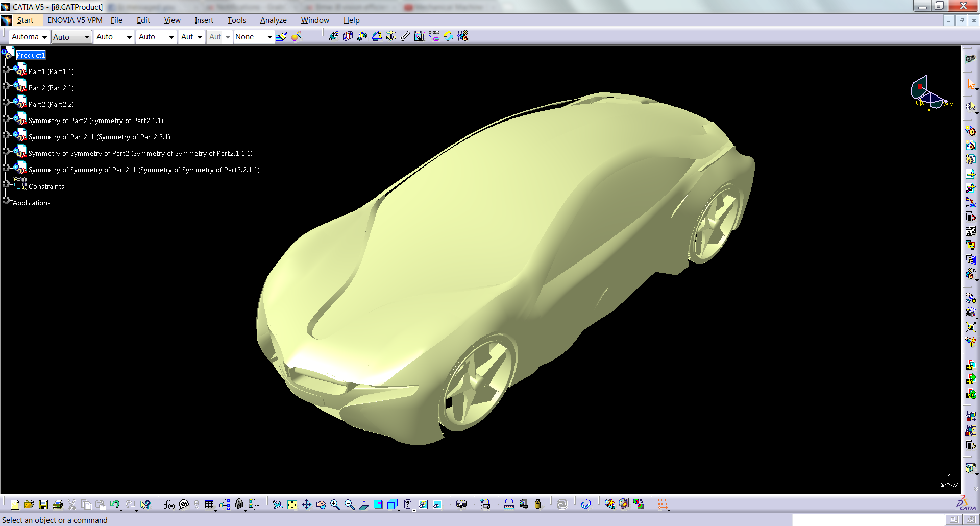
Task: Click the 3D compass in the viewport
Action: [931, 93]
